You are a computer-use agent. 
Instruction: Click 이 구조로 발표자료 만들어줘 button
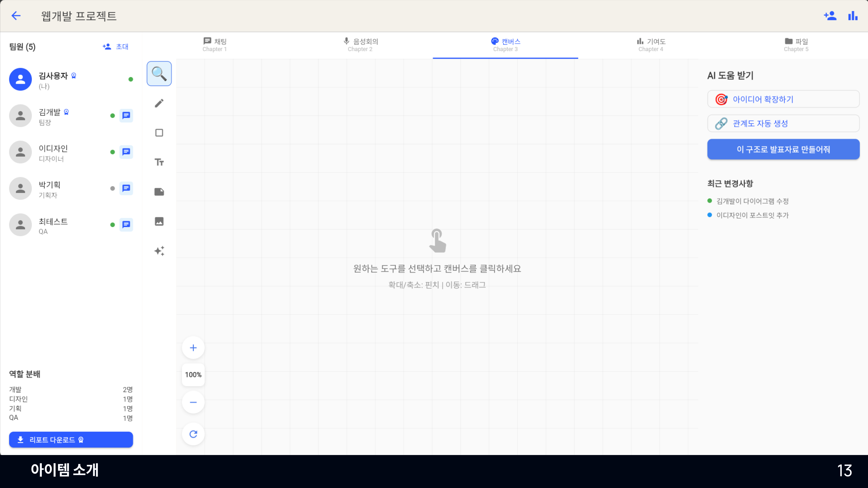[x=783, y=149]
